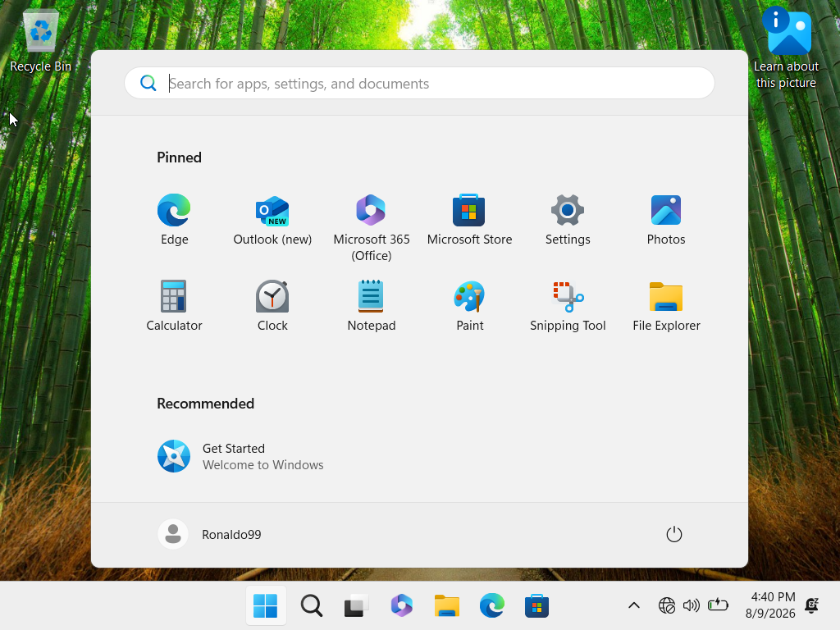Open Microsoft 365 Copilot taskbar icon
The image size is (840, 630).
pos(402,606)
